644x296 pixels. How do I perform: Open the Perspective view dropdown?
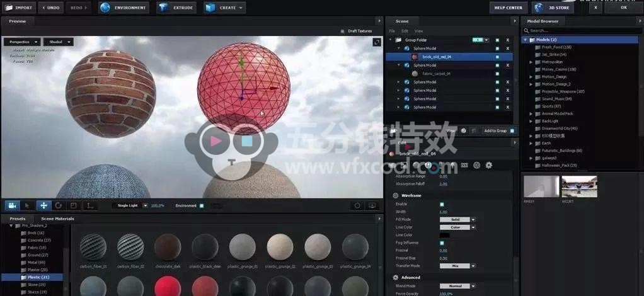tap(22, 42)
